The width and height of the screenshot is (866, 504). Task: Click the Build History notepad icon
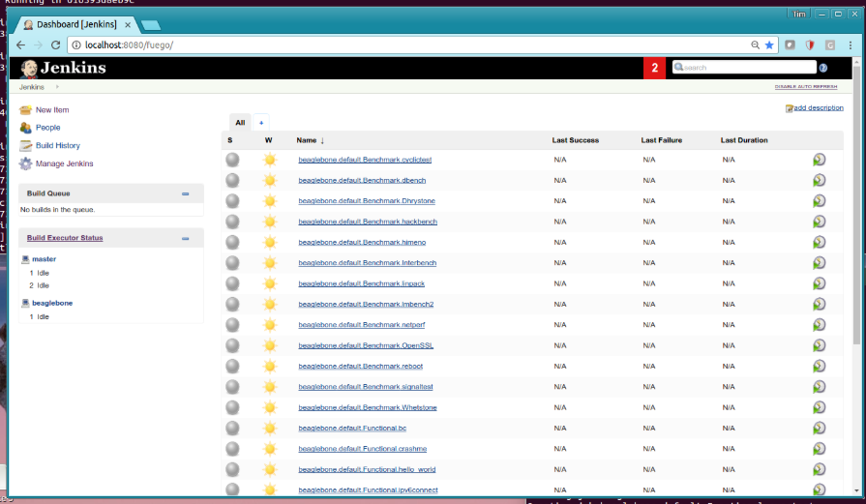coord(25,145)
